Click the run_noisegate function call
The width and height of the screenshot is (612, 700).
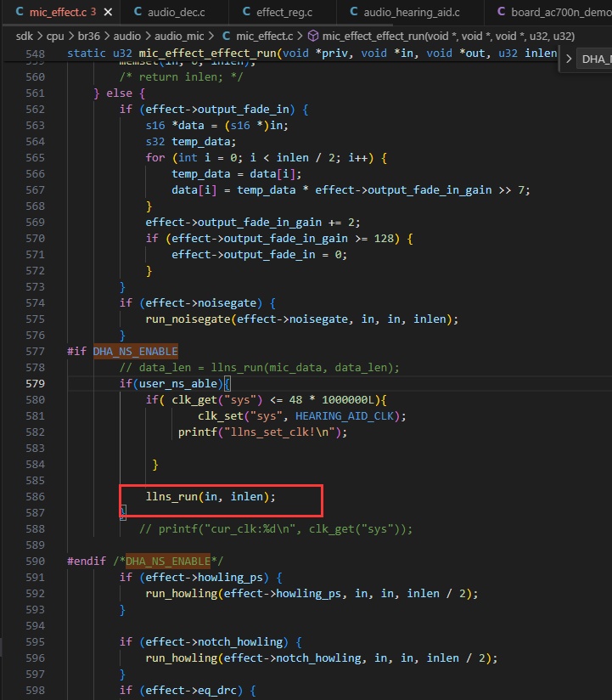point(301,319)
